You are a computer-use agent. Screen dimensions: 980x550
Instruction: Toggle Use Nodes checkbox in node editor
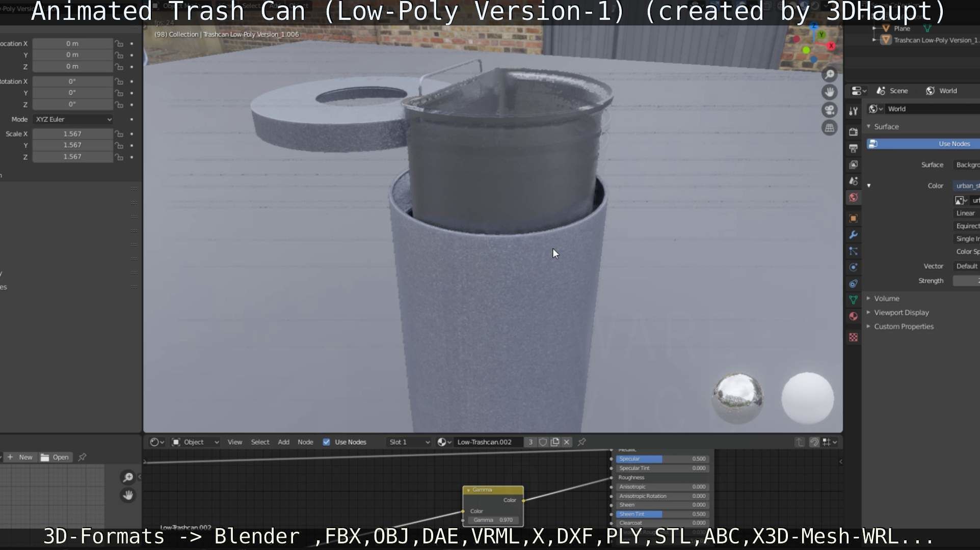click(327, 442)
